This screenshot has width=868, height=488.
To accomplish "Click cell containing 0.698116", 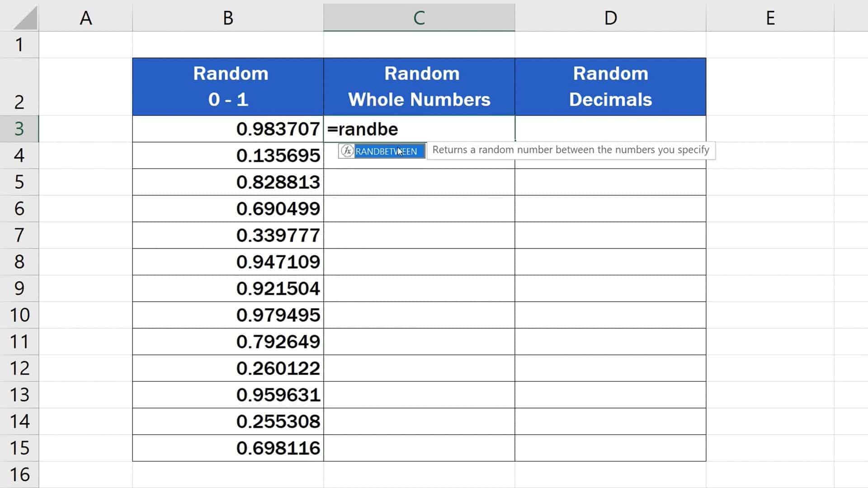I will coord(228,448).
